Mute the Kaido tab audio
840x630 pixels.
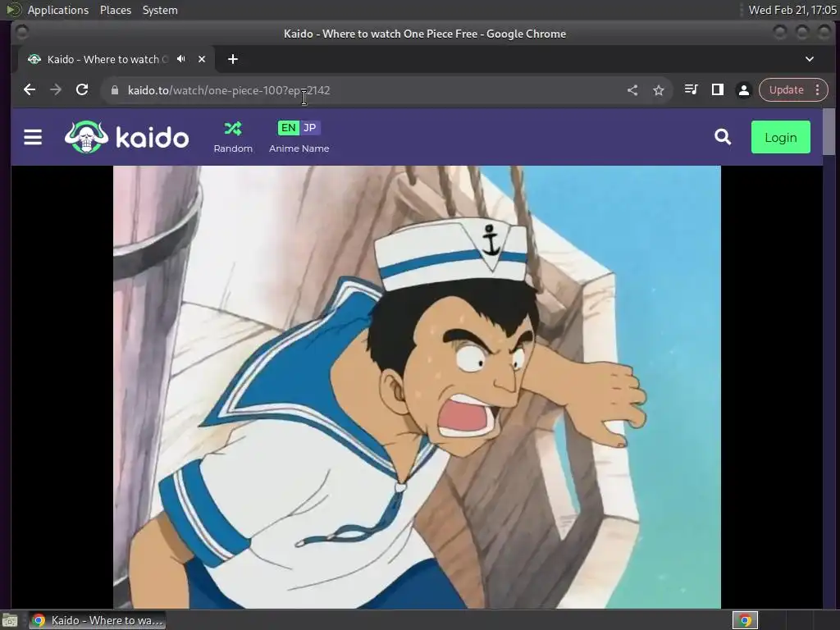click(181, 59)
